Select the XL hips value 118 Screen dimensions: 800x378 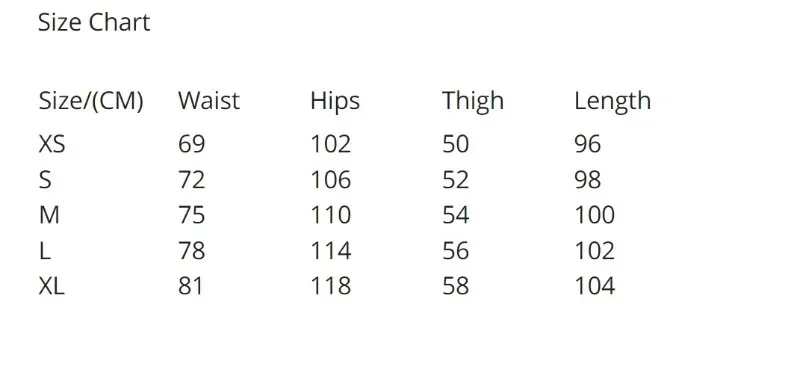pyautogui.click(x=331, y=286)
